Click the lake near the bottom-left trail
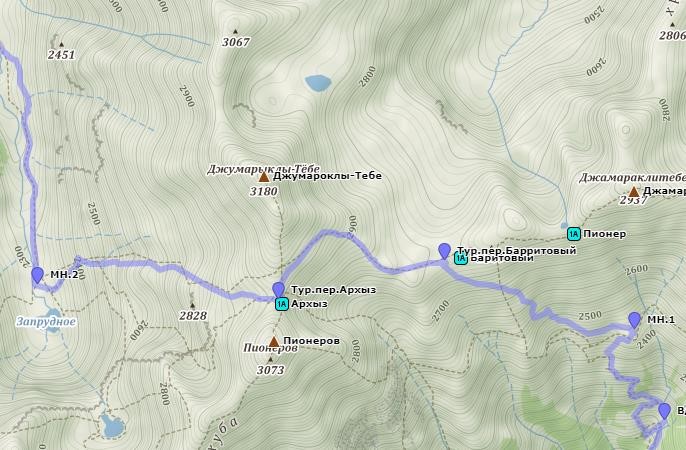This screenshot has height=450, width=686. click(112, 426)
